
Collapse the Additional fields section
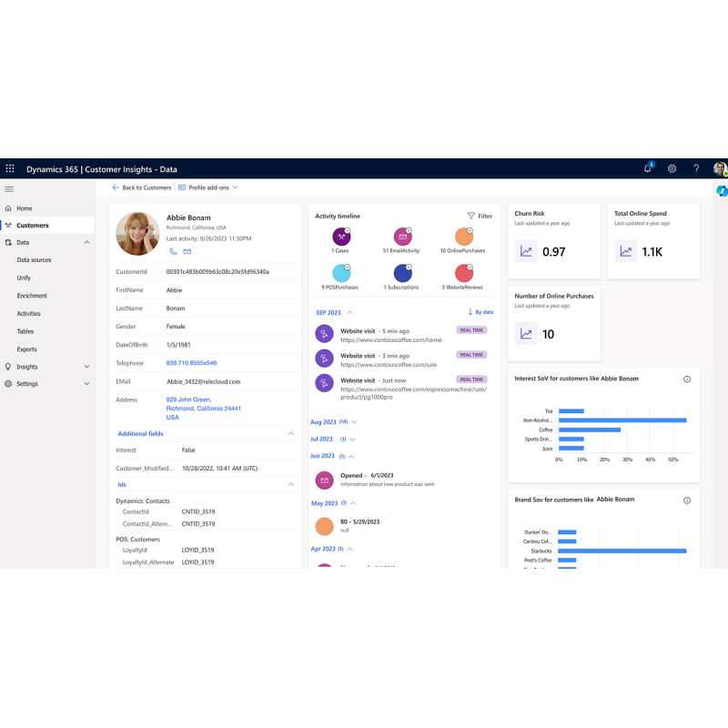[x=291, y=434]
